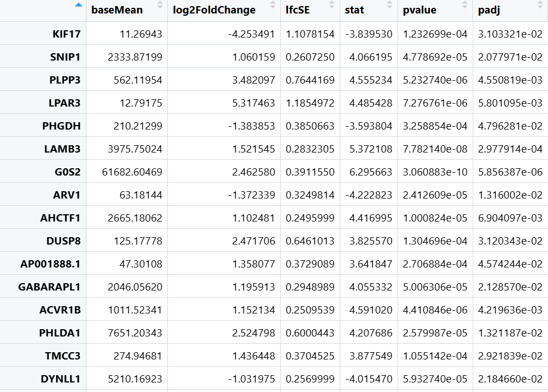Click the sort arrows beside log2FoldChange
Screen dimensions: 548x392
coord(273,6)
